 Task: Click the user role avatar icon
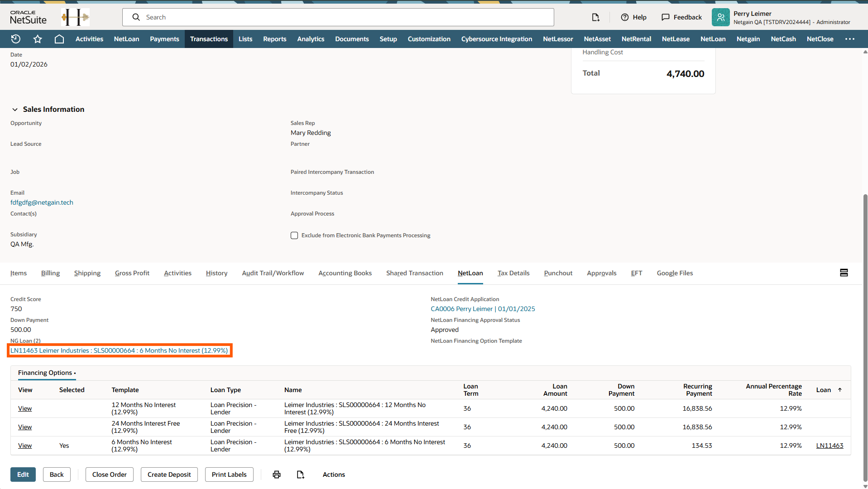[x=720, y=17]
